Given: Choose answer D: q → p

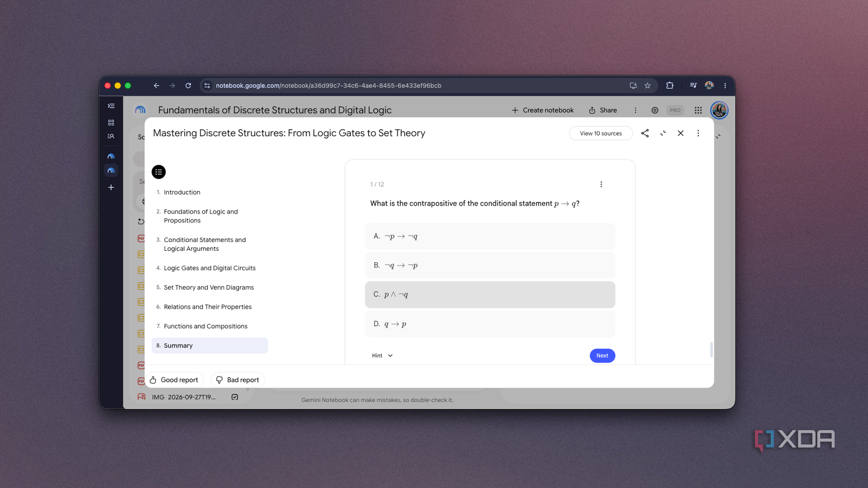Looking at the screenshot, I should (x=490, y=324).
